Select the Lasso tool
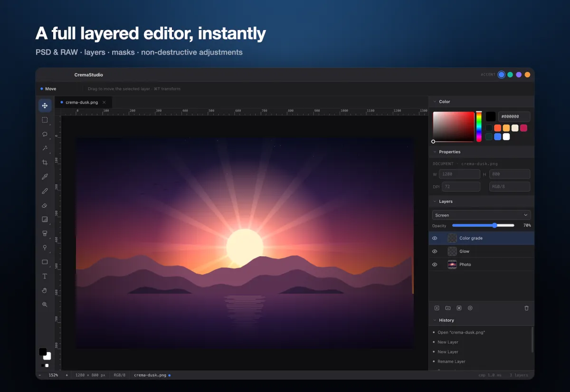570x392 pixels. click(x=45, y=134)
